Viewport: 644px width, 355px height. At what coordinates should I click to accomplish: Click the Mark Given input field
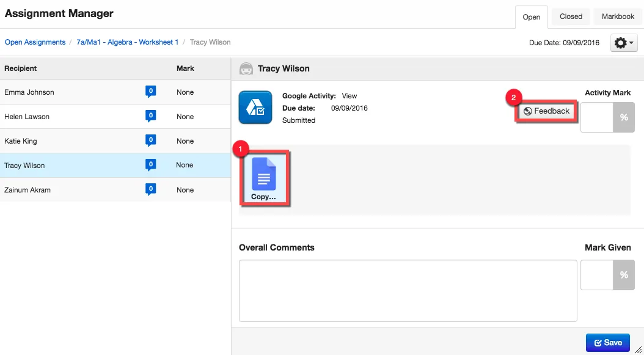click(x=597, y=275)
